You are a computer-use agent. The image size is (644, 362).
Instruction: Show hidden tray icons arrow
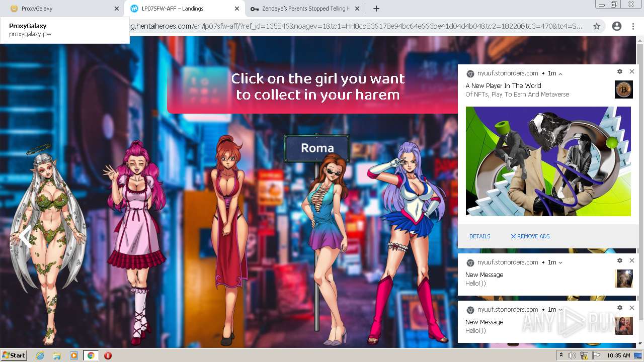(561, 355)
